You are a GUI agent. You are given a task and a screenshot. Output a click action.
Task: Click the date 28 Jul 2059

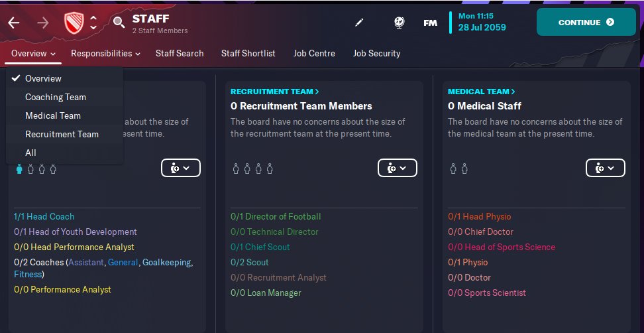[x=482, y=28]
